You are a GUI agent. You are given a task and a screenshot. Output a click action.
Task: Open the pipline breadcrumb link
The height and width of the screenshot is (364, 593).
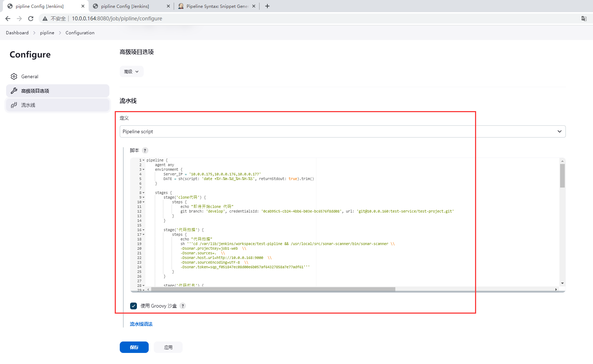coord(47,33)
